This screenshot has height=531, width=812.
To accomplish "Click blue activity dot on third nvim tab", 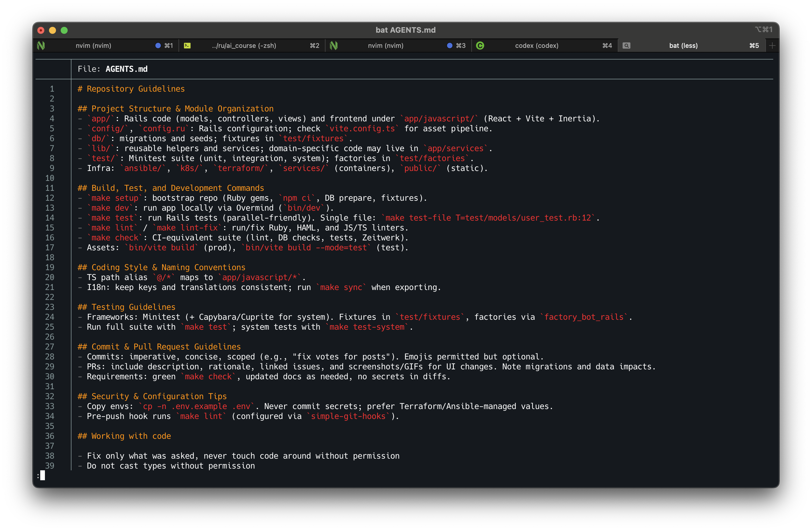I will point(450,46).
